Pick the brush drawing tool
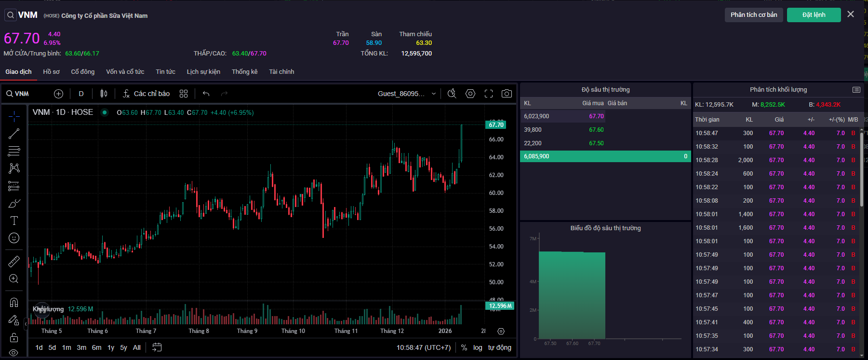This screenshot has width=868, height=360. 14,203
